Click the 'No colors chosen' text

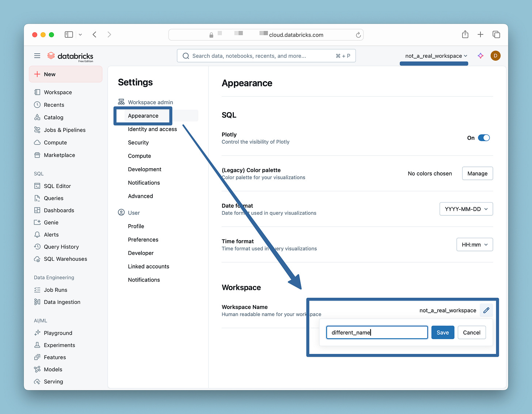pos(430,173)
